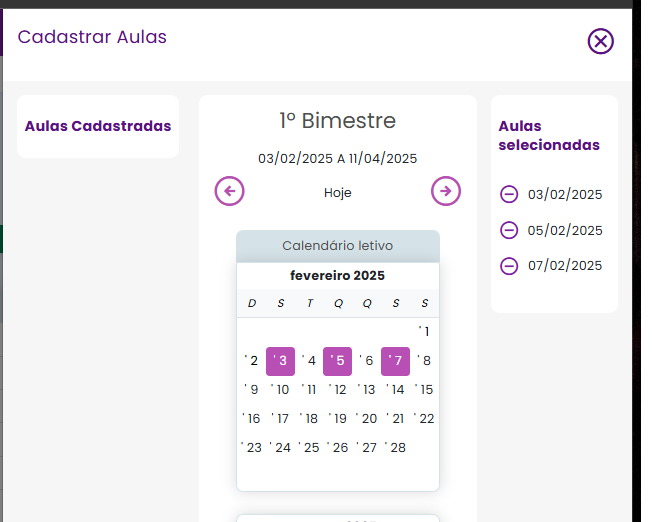The image size is (652, 522).
Task: Click the Aulas selecionadas heading
Action: click(549, 136)
